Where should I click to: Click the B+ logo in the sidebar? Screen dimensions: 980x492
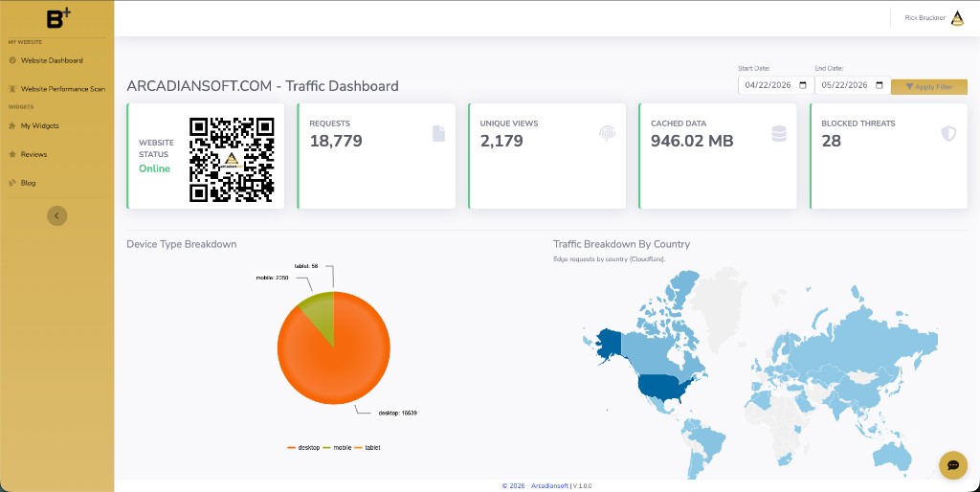(58, 18)
